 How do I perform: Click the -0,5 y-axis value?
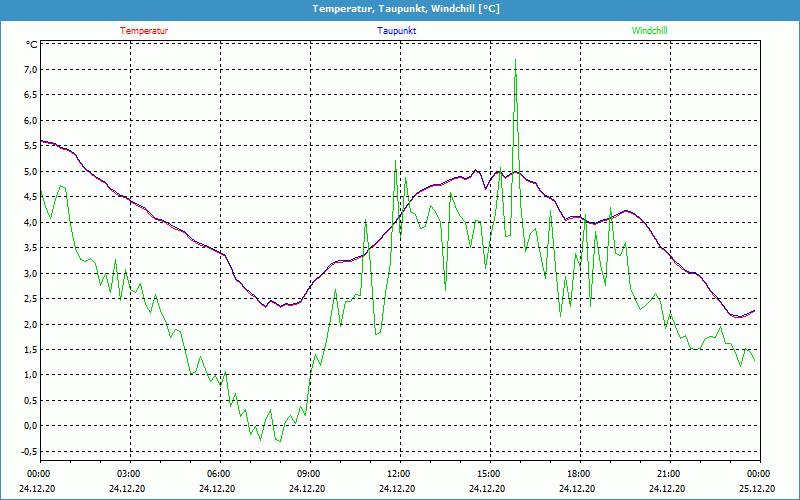click(x=30, y=452)
